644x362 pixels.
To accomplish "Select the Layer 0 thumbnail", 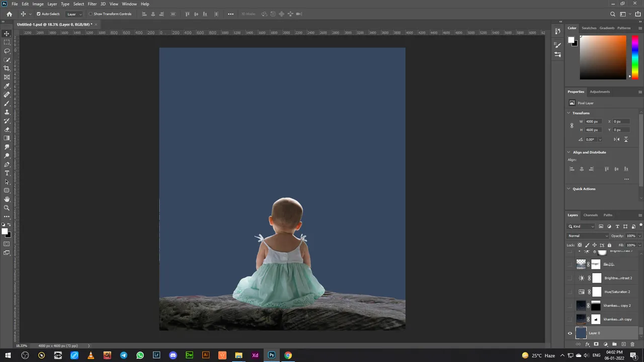I will pos(581,333).
